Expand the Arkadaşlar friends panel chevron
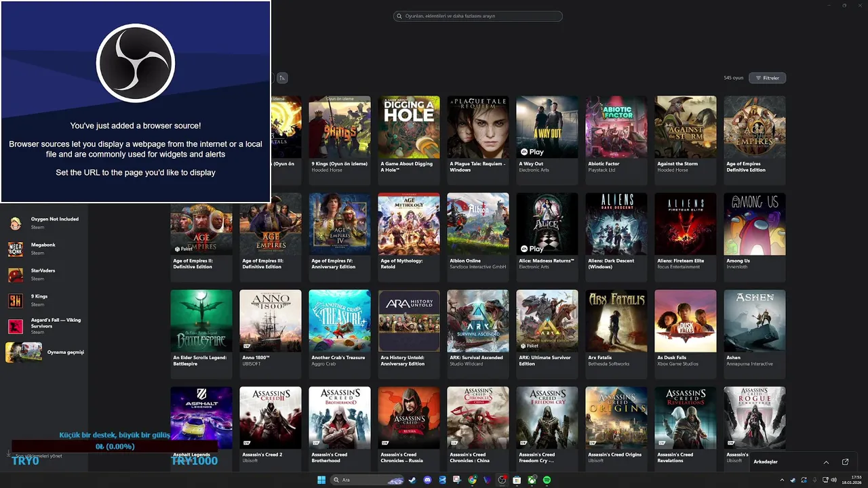The width and height of the screenshot is (868, 488). click(826, 462)
